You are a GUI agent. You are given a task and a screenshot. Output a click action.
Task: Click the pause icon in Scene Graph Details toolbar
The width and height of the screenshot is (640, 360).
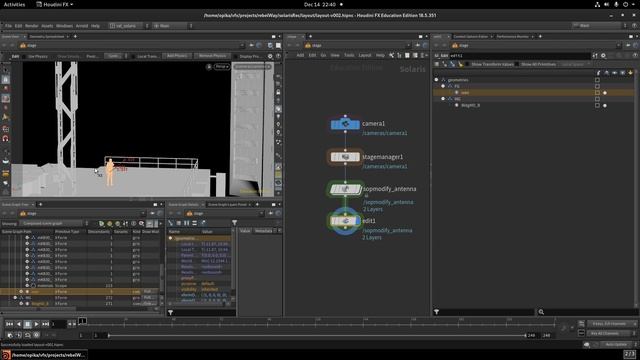pyautogui.click(x=187, y=223)
